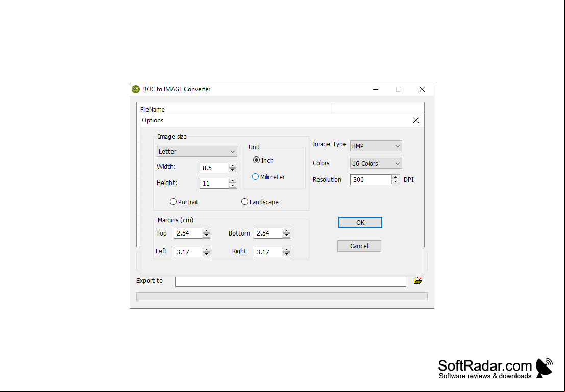
Task: Open the Letter paper size dropdown
Action: 196,151
